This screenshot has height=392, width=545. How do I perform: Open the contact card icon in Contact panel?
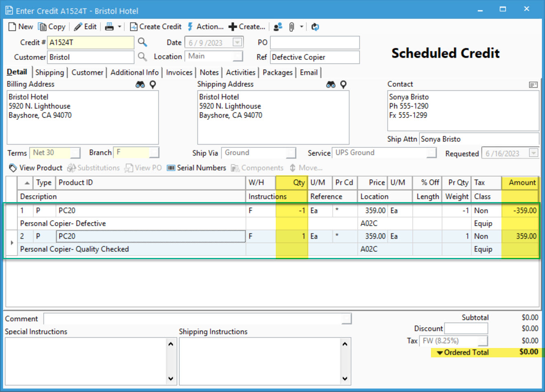point(533,84)
